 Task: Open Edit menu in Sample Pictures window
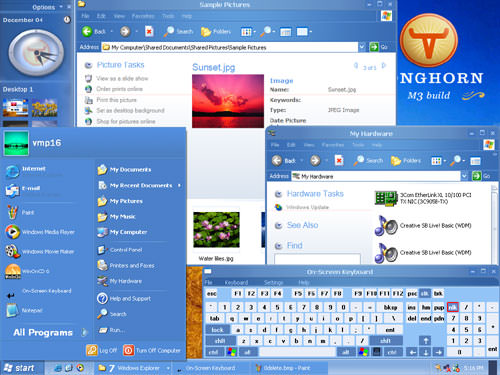pyautogui.click(x=101, y=16)
